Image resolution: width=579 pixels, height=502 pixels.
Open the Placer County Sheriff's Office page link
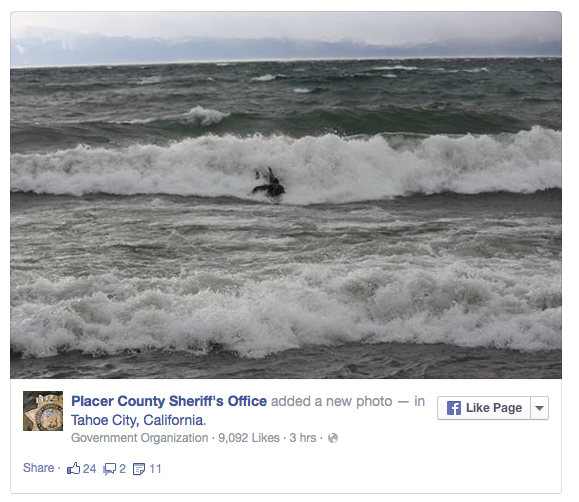(x=169, y=401)
